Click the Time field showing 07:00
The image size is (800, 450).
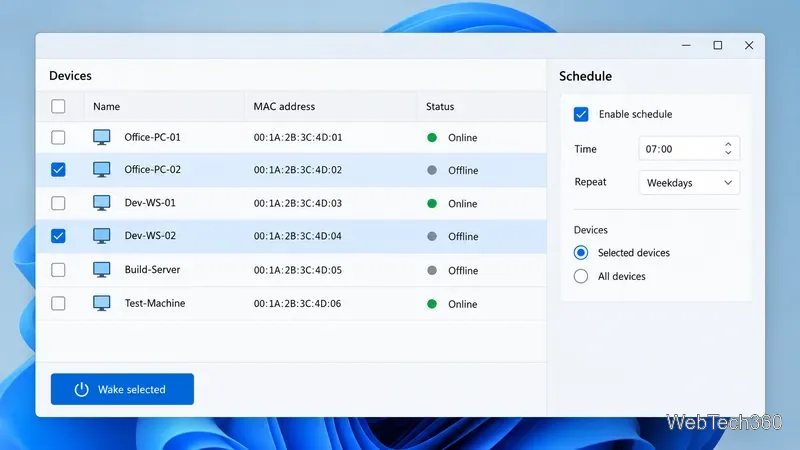[689, 148]
